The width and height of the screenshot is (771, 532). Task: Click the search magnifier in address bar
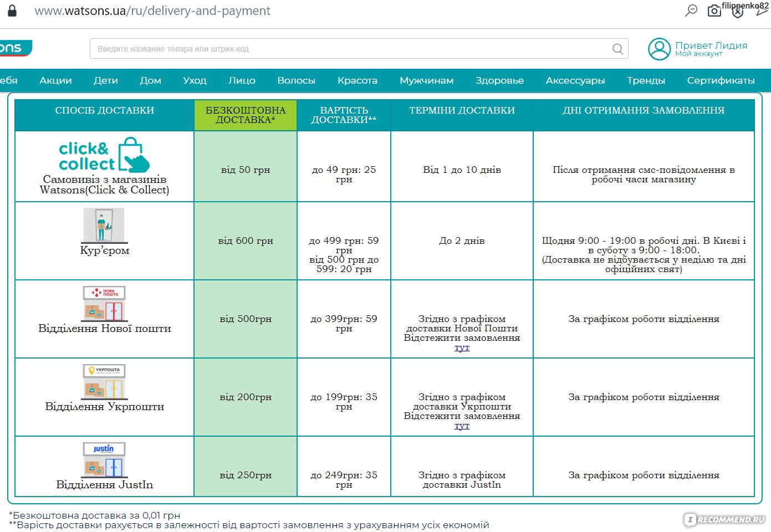pos(691,11)
